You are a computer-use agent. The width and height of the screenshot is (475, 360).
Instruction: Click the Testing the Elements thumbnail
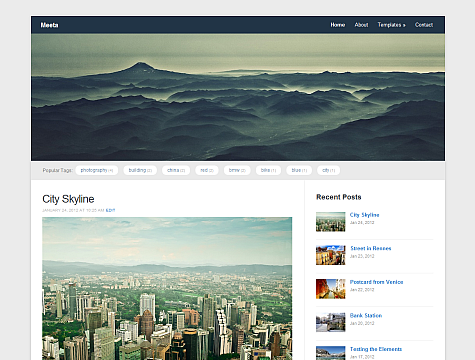click(x=331, y=353)
